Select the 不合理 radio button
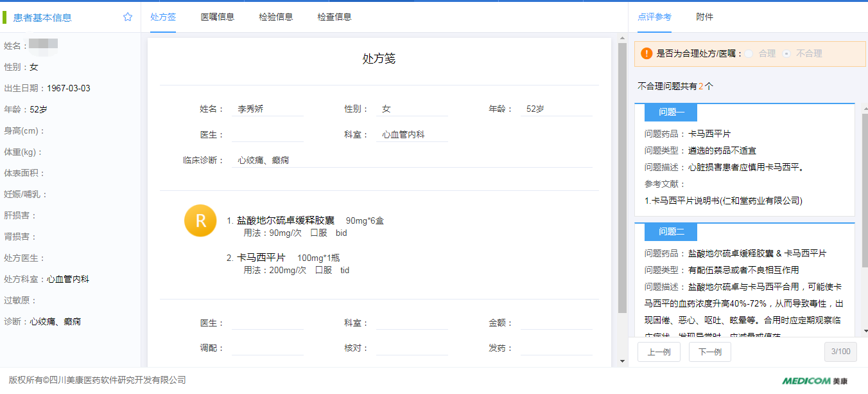868x394 pixels. pos(786,54)
